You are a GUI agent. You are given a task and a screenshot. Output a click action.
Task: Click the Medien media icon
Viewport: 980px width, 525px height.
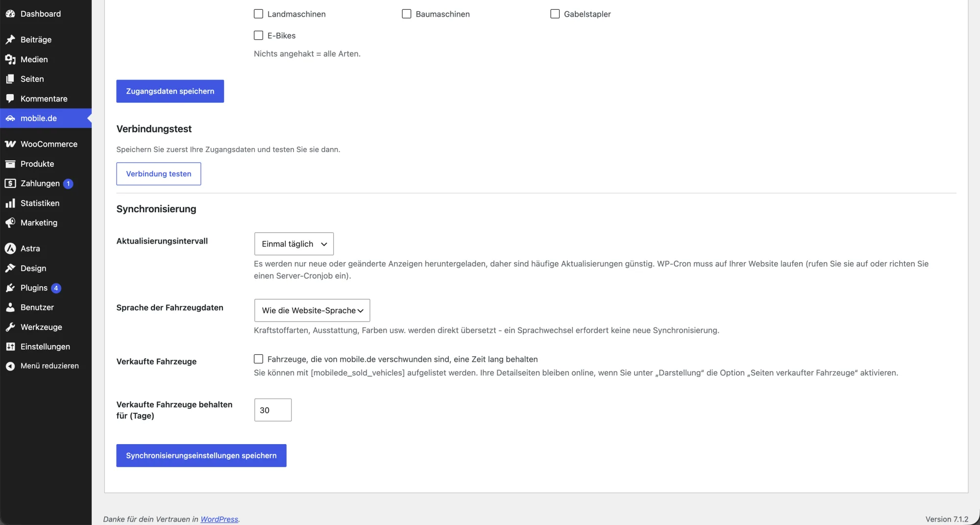[x=10, y=59]
